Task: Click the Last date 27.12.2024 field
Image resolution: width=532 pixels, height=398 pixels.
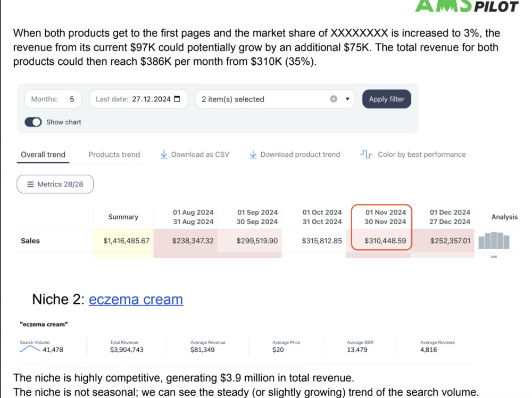Action: (138, 99)
